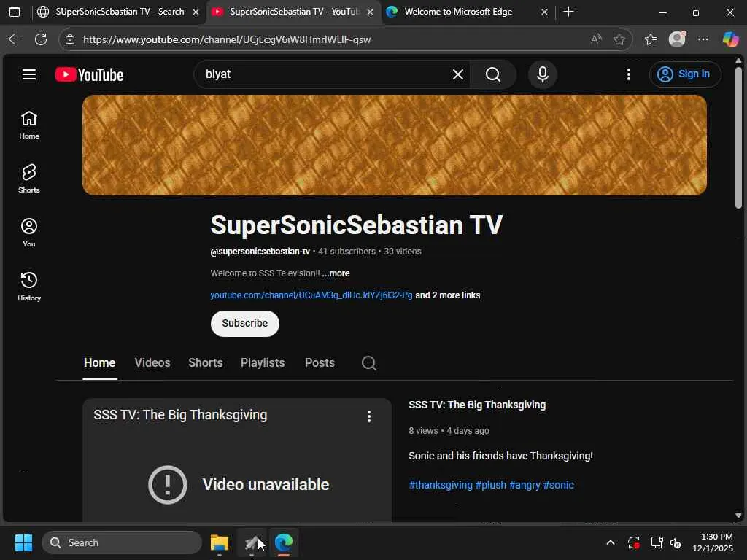Open the #angry hashtag
Image resolution: width=747 pixels, height=560 pixels.
pos(525,485)
